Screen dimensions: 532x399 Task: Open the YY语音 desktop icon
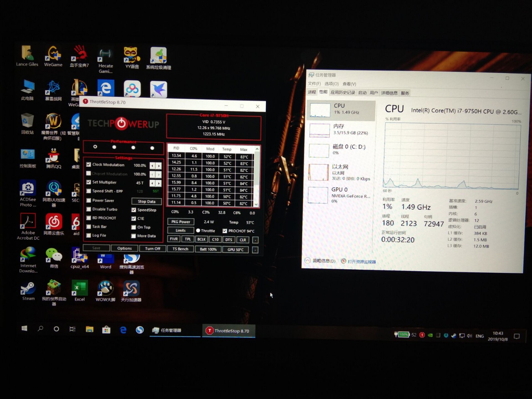(132, 58)
